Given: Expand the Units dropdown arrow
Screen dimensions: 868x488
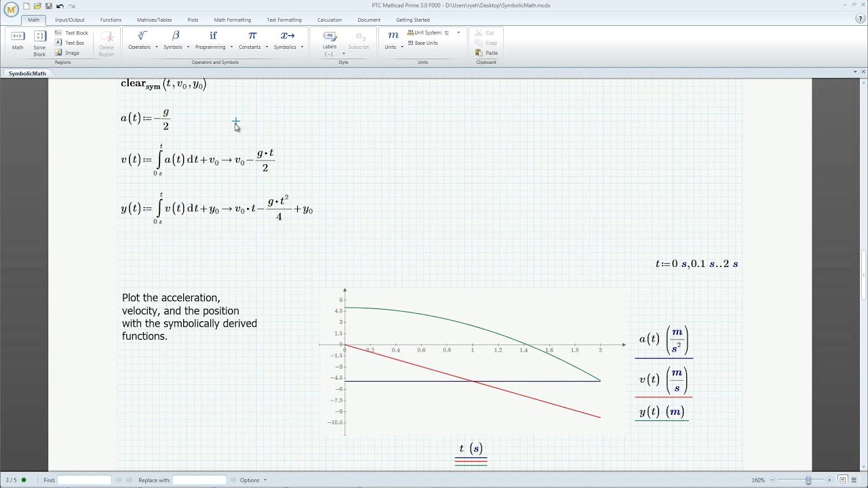Looking at the screenshot, I should [x=402, y=47].
